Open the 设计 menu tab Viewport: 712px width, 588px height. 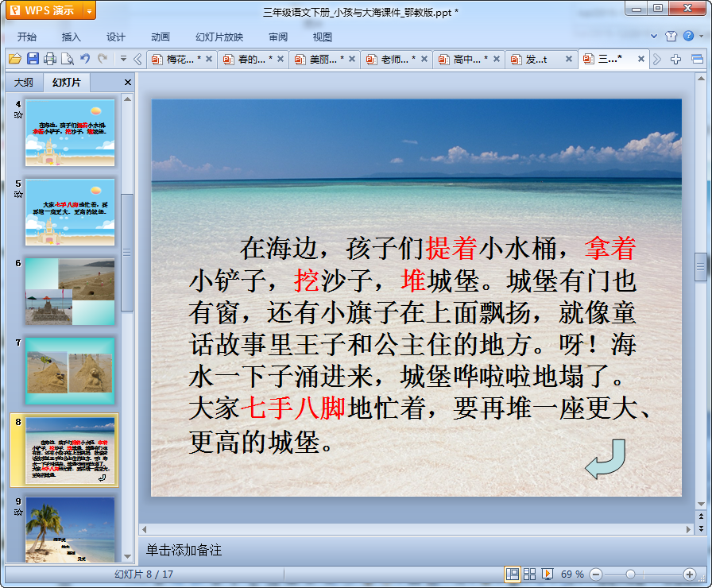tap(116, 37)
